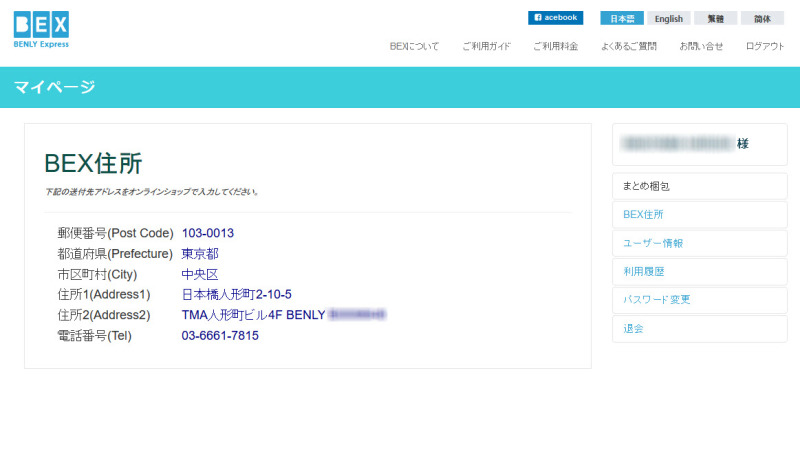Select BEX住所 in the sidebar

(699, 215)
